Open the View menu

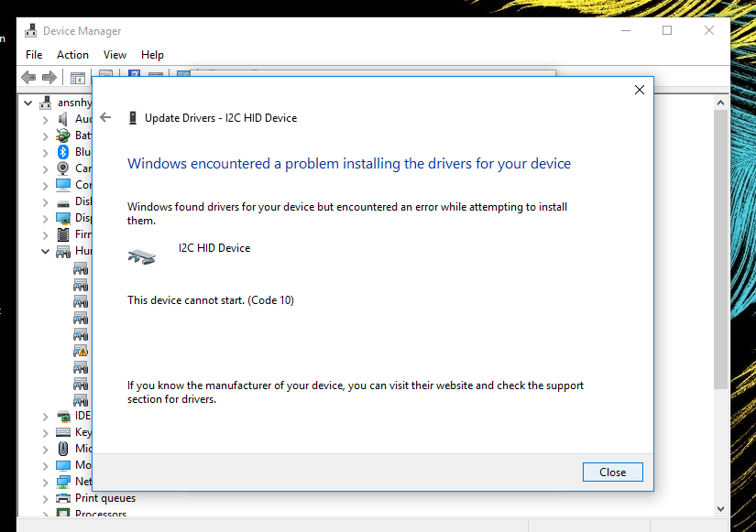pos(115,55)
